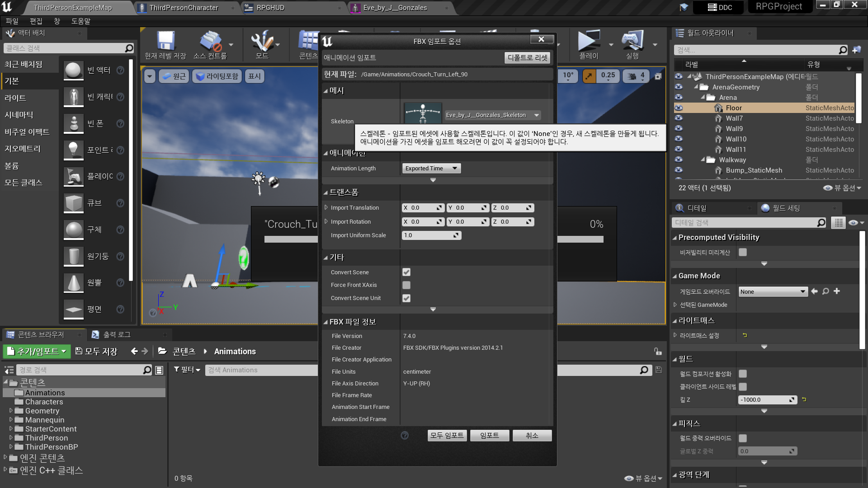Open the Animation Length Exported Time dropdown

click(x=431, y=168)
